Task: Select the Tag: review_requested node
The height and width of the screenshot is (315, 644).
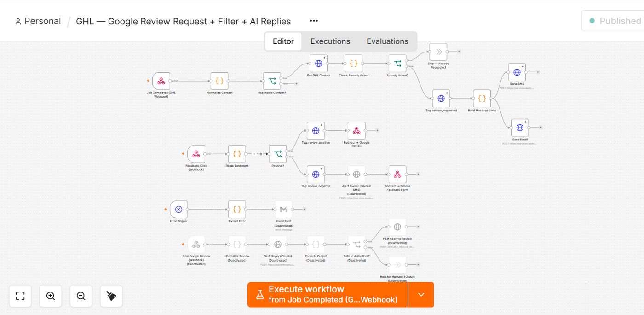Action: click(441, 99)
